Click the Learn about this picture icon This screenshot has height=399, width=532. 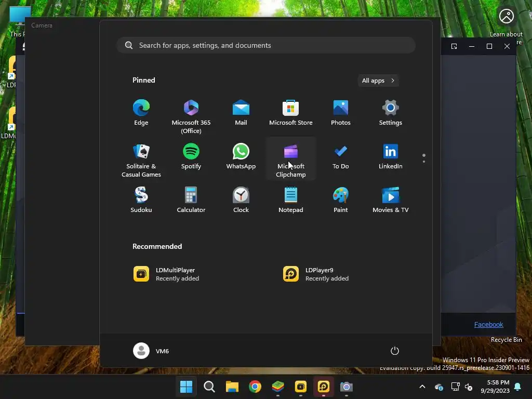(x=506, y=16)
